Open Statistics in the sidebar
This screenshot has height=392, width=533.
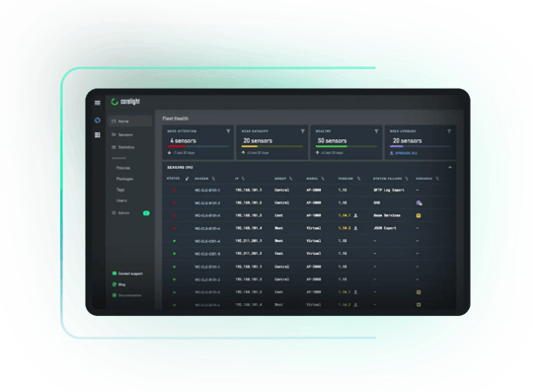(123, 147)
